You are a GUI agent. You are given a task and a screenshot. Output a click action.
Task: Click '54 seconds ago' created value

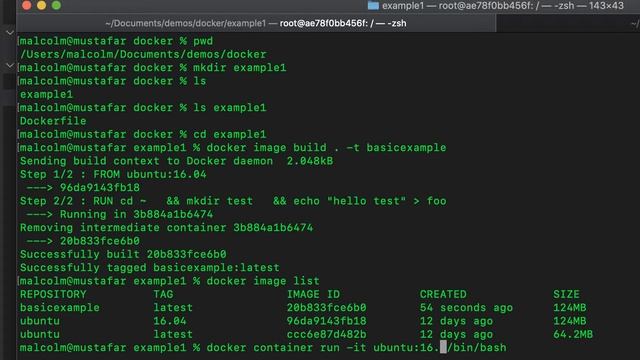coord(466,308)
